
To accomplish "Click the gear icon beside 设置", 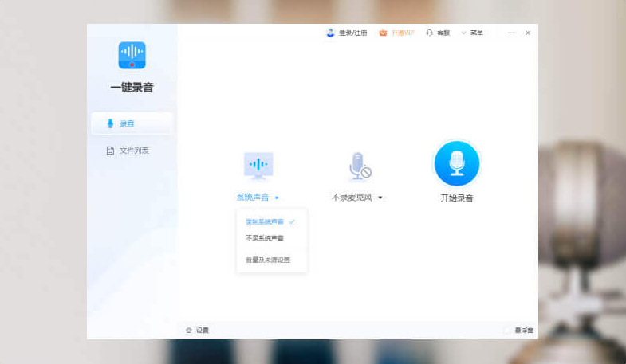I will click(x=189, y=330).
